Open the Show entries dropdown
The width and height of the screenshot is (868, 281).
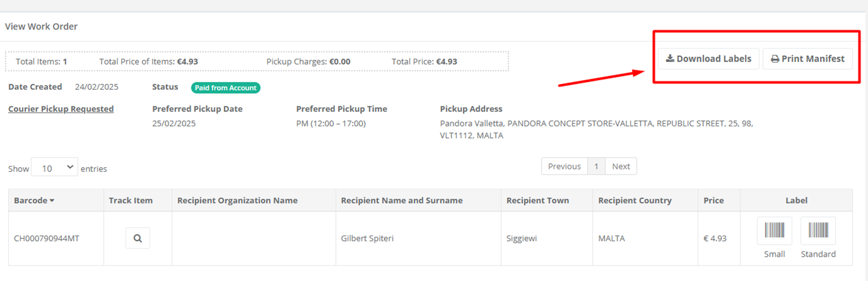55,167
